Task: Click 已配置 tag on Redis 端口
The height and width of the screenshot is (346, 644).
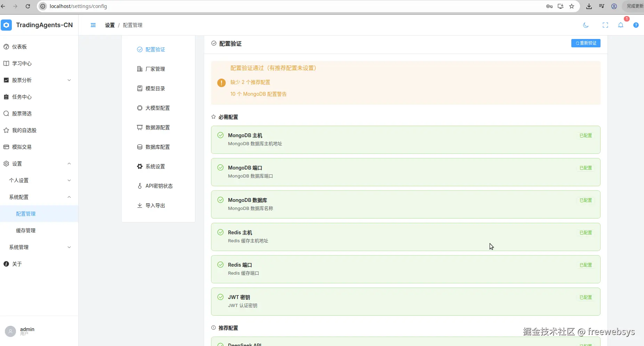Action: pos(586,265)
